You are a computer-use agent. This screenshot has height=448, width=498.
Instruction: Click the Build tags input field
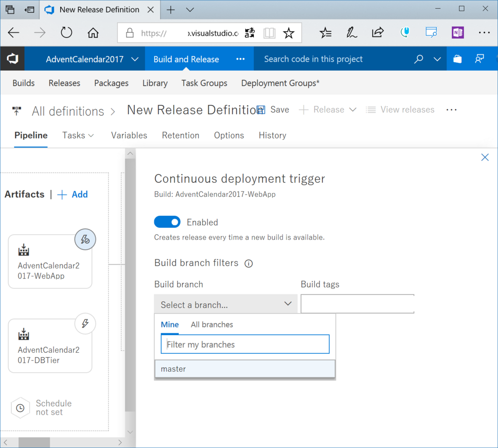(357, 304)
